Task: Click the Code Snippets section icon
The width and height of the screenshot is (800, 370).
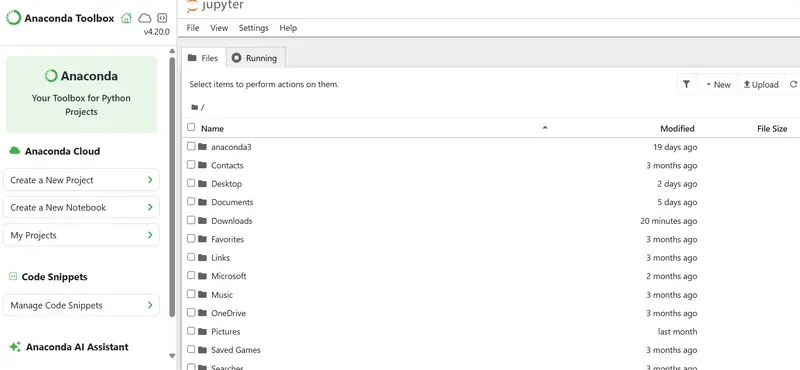Action: coord(13,276)
